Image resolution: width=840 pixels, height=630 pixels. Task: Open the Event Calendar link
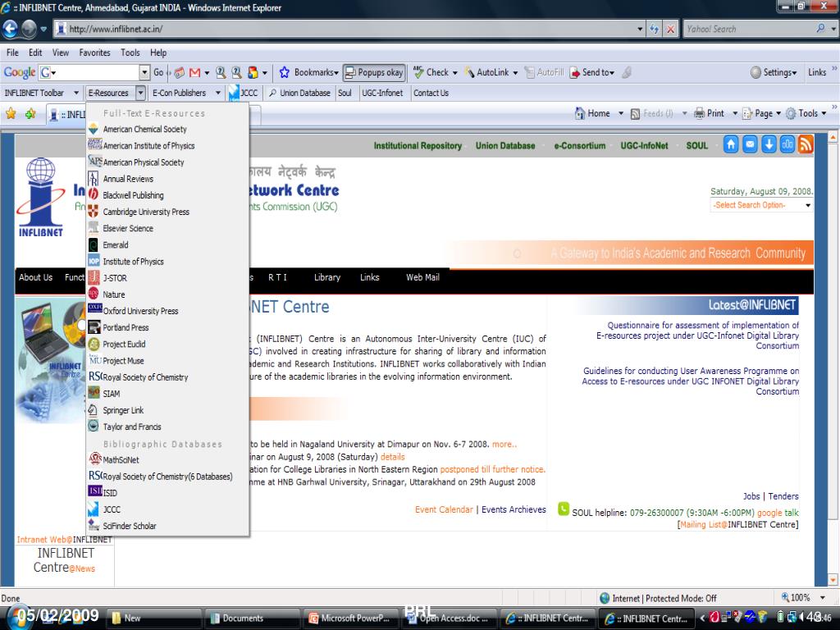(444, 509)
